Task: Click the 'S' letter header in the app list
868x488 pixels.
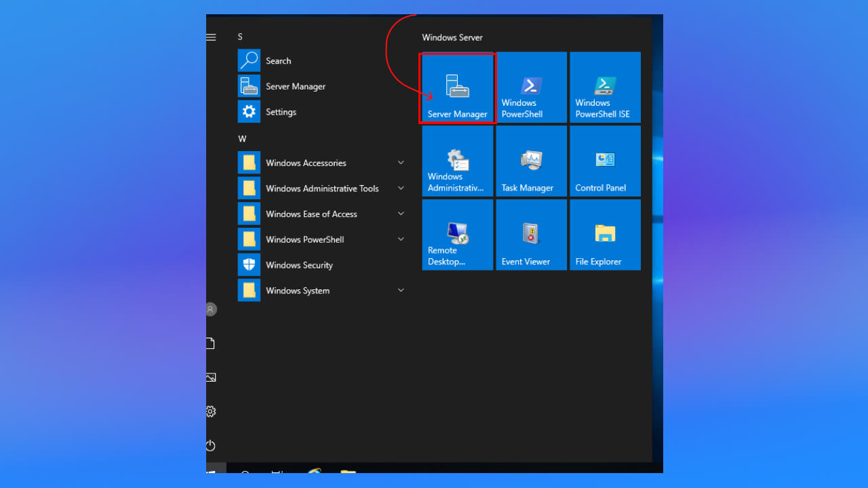Action: [x=240, y=37]
